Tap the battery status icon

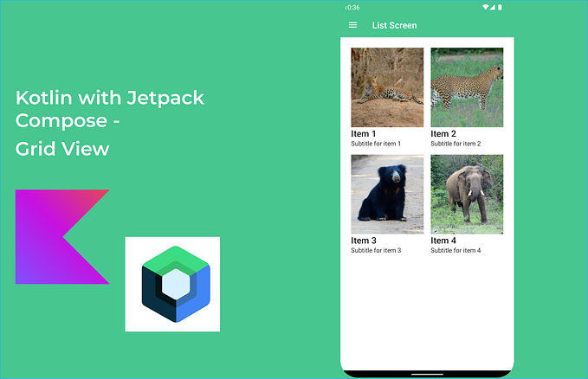pos(500,7)
